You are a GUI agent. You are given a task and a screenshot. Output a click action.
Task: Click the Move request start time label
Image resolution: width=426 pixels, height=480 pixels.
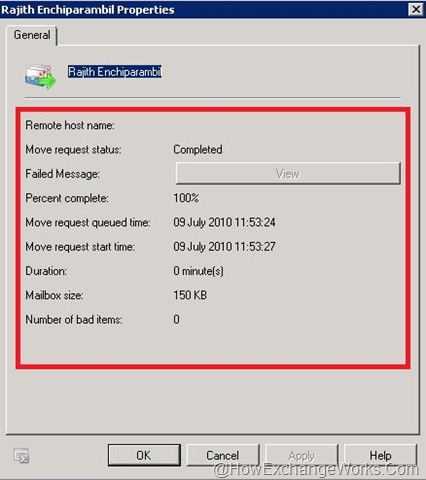[x=80, y=247]
